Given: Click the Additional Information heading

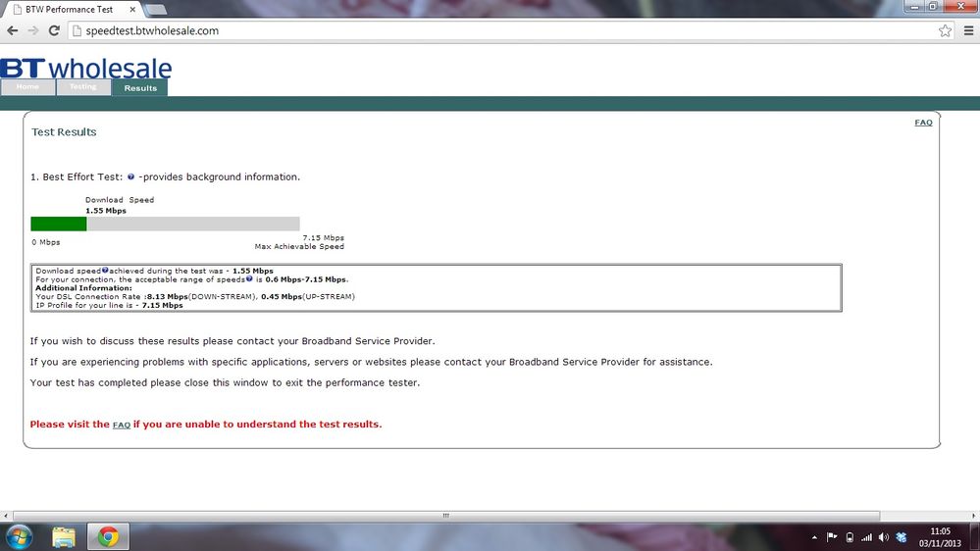Looking at the screenshot, I should pyautogui.click(x=83, y=288).
